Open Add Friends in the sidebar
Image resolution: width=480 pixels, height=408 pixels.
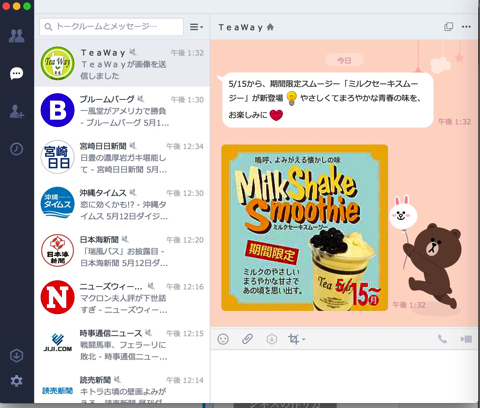point(17,112)
